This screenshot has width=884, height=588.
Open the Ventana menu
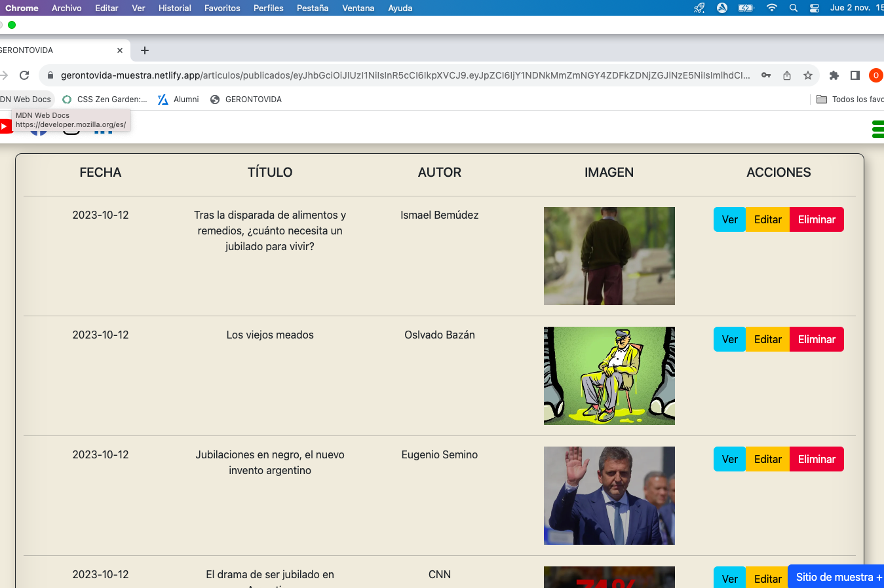click(358, 8)
